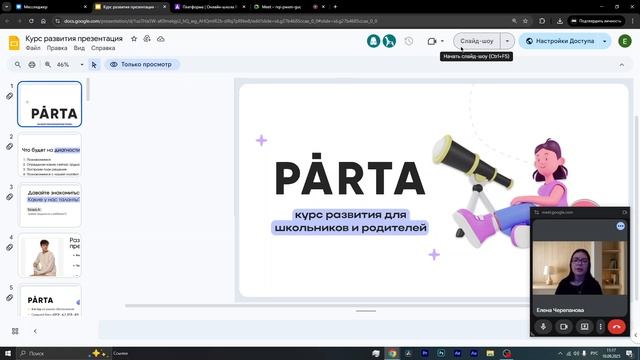Open the Справка menu
640x360 pixels.
tap(103, 48)
